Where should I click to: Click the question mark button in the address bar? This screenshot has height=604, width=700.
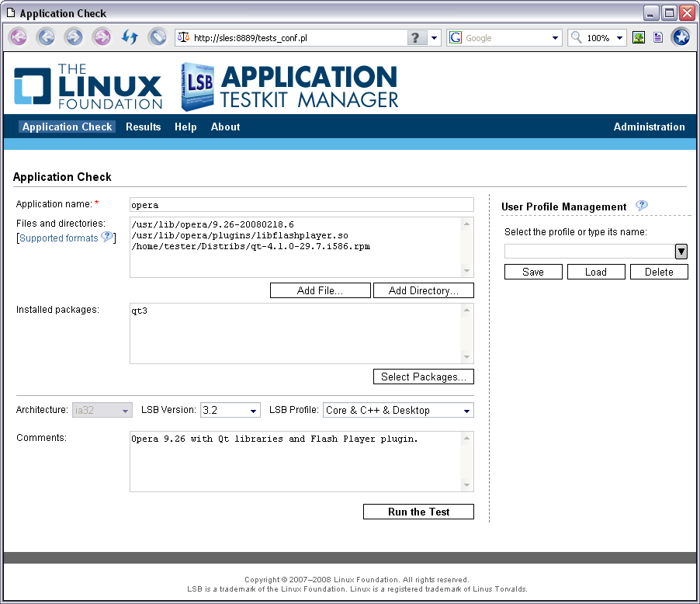point(415,38)
